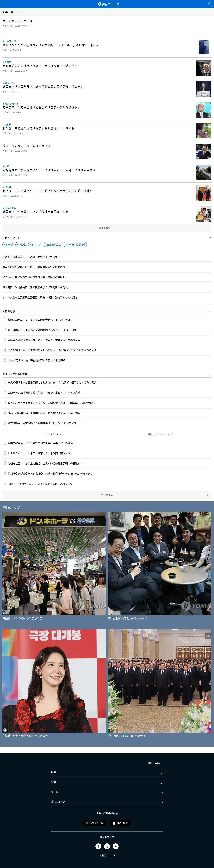
Task: Click もっと見る under news ranking
Action: 107,495
